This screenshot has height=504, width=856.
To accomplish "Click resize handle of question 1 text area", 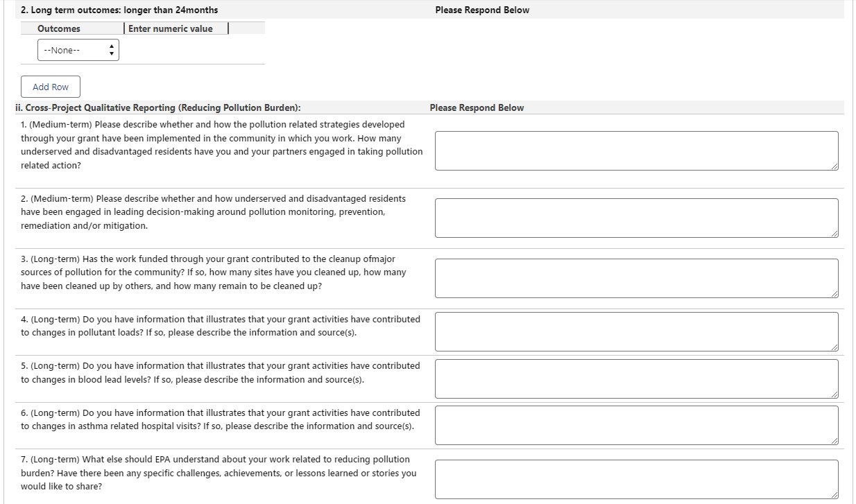I will [834, 166].
